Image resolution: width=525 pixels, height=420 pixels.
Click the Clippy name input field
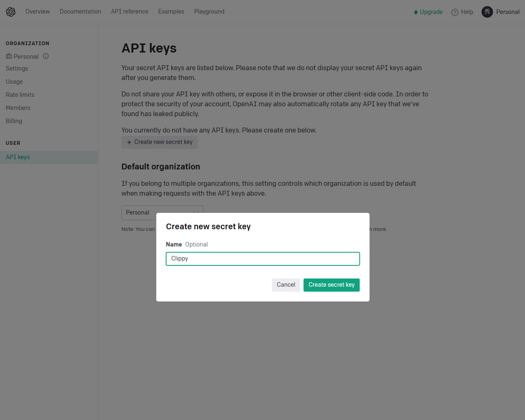coord(262,258)
